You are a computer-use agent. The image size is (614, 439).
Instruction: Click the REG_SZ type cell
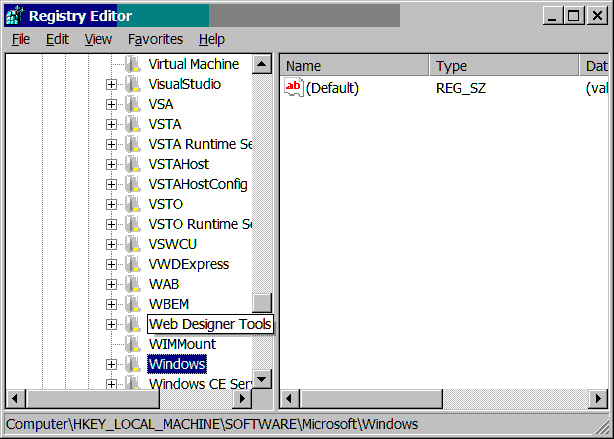coord(461,88)
